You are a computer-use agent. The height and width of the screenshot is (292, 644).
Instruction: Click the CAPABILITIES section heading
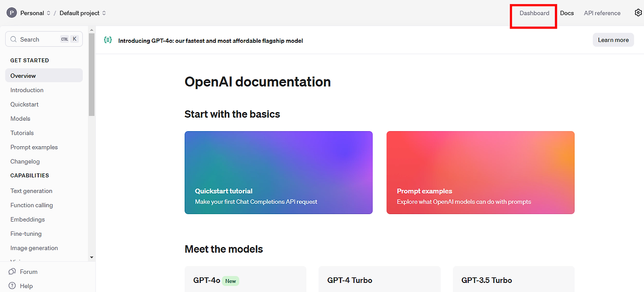pos(30,175)
